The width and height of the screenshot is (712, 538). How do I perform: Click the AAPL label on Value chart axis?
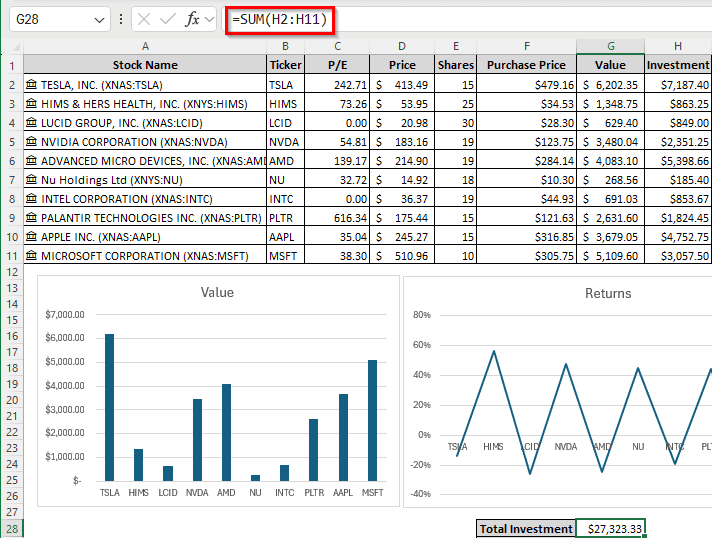(x=343, y=493)
